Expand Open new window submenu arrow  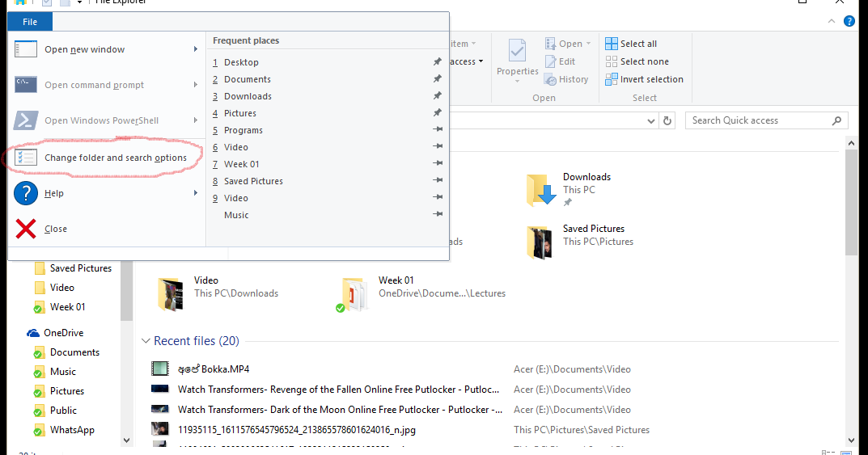196,49
